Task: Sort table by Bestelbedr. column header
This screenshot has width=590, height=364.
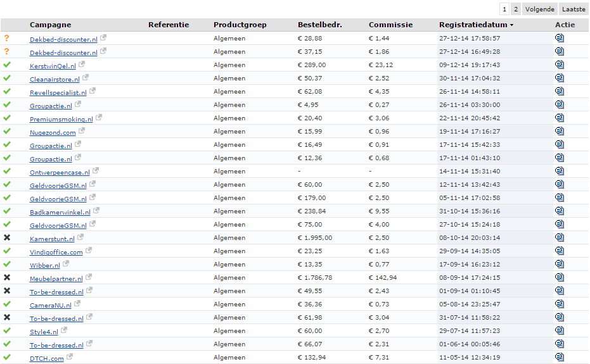Action: pos(320,25)
